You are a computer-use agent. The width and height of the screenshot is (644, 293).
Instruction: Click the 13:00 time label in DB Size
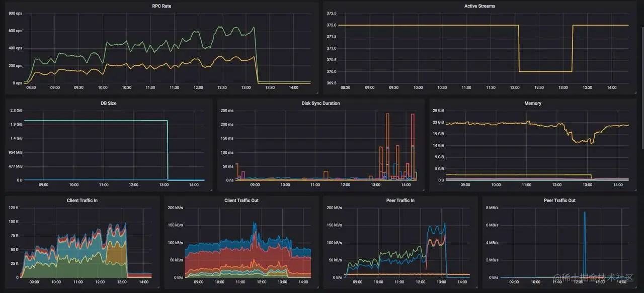pyautogui.click(x=164, y=184)
